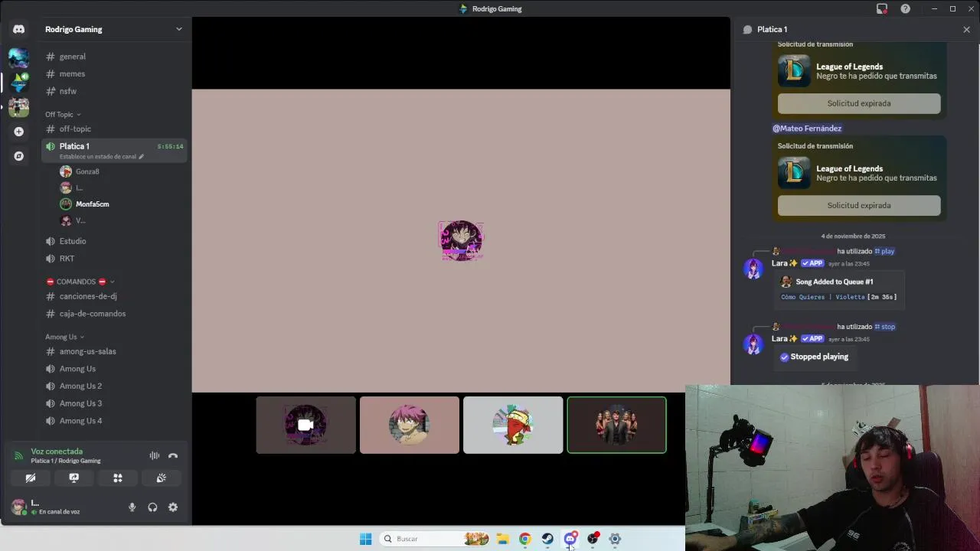Close the Platica 1 chat panel
Image resolution: width=980 pixels, height=551 pixels.
(966, 29)
